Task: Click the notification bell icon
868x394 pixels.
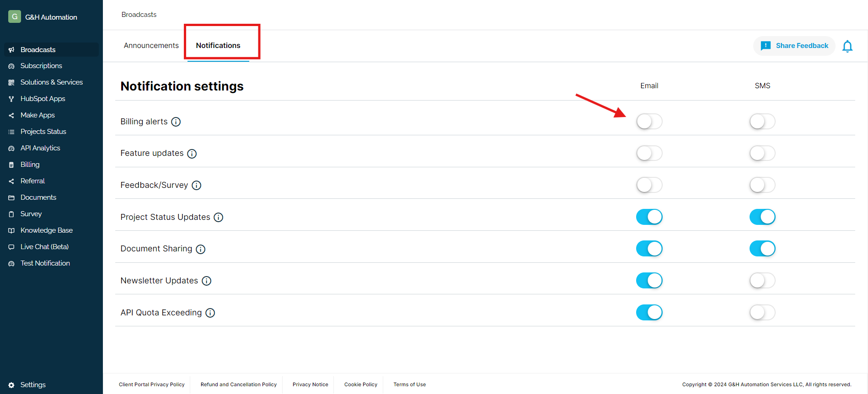Action: point(847,46)
